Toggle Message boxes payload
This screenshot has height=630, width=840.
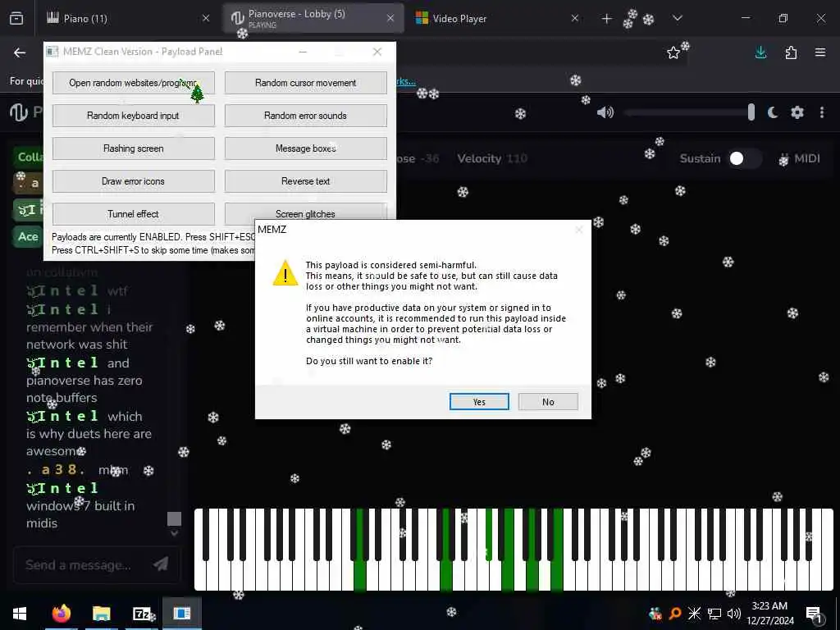[305, 148]
